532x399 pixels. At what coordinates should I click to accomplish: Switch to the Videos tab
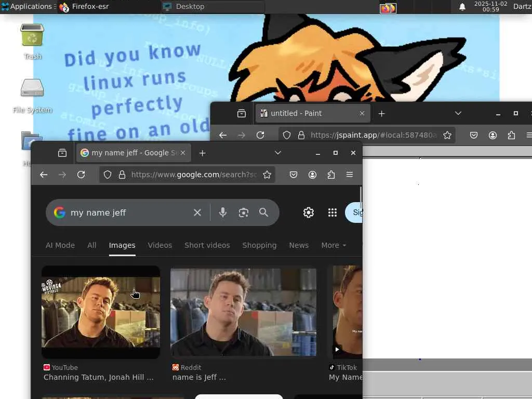160,245
